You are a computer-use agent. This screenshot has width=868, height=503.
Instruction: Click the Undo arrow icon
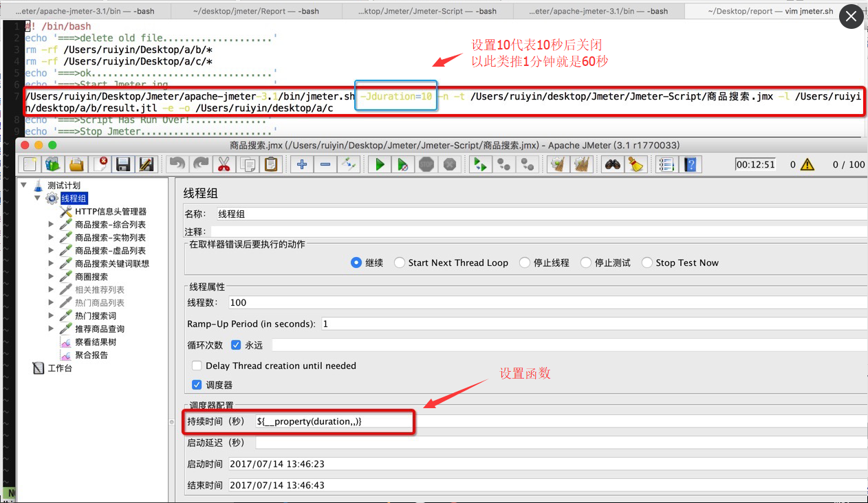177,164
